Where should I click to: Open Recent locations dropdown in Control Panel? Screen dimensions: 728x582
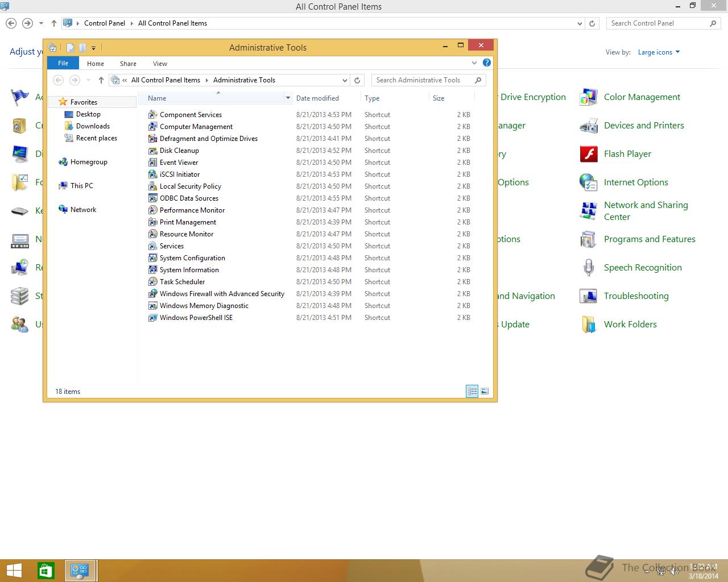[x=41, y=23]
